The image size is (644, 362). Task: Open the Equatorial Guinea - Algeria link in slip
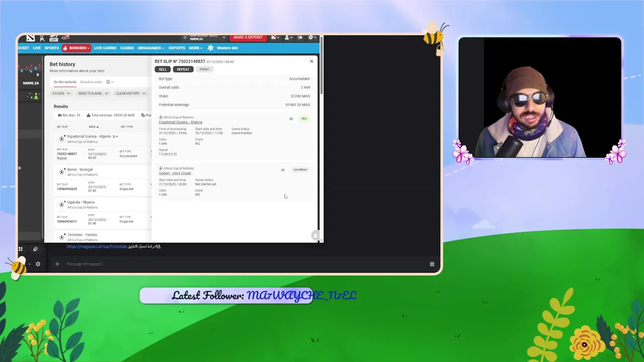181,122
